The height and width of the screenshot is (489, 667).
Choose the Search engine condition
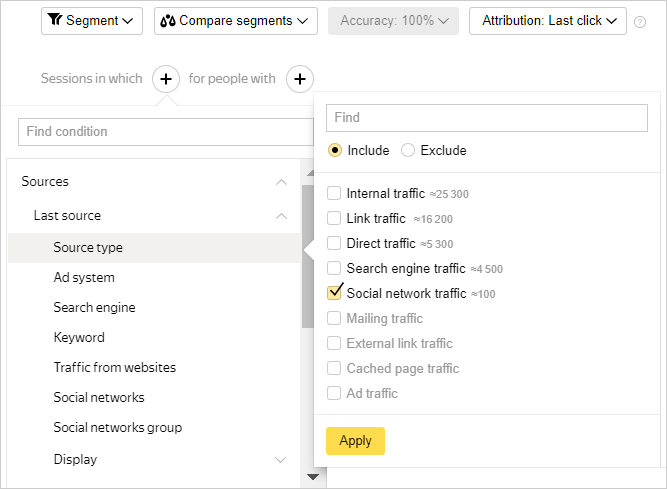94,307
